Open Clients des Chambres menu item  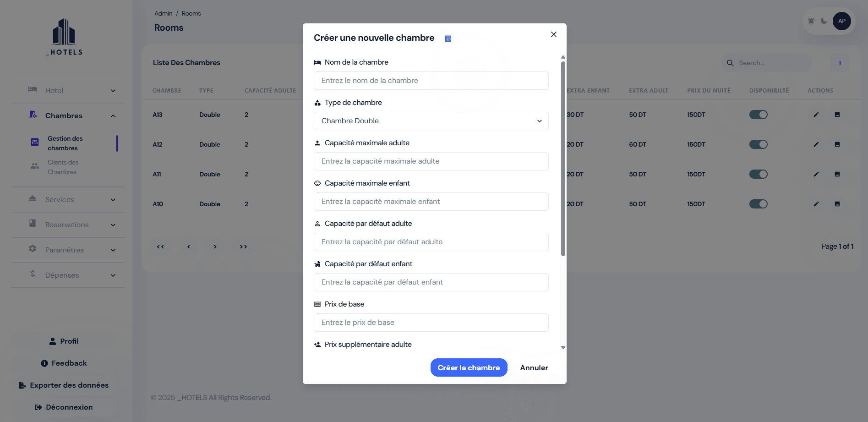63,167
